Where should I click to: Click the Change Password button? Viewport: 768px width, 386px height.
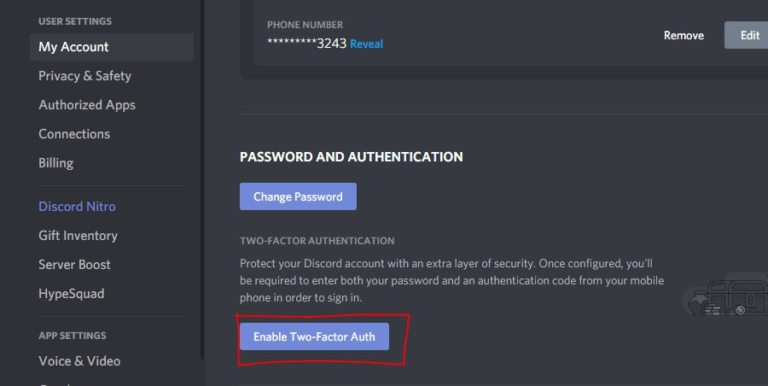298,196
